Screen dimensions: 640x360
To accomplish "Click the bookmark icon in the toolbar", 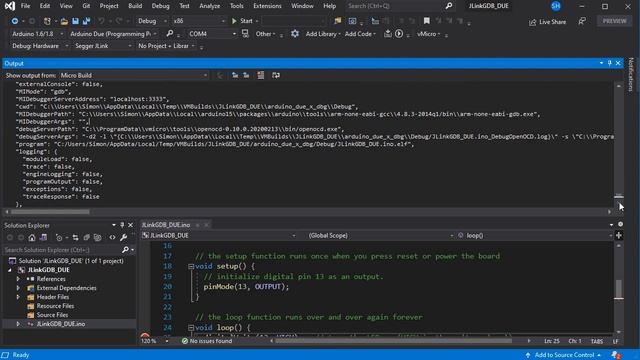I will (x=427, y=21).
